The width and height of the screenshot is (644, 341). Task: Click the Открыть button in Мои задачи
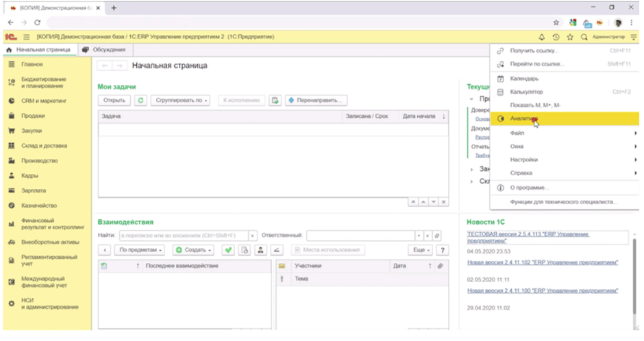[114, 100]
